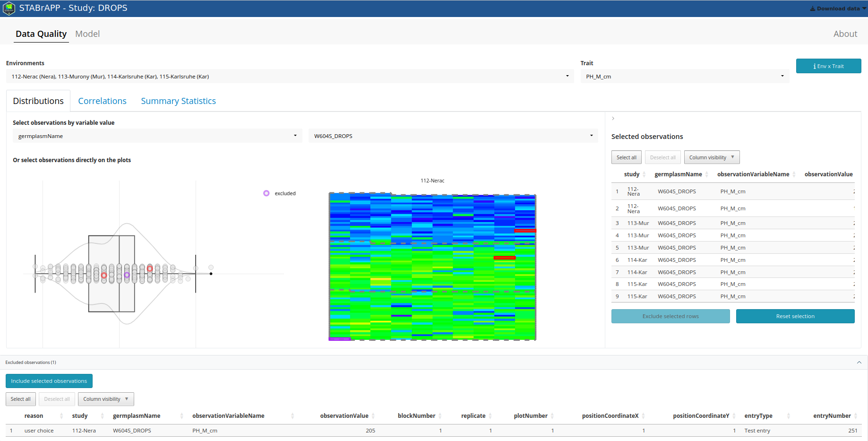Sort excluded table by positionCoordinateX column
868x441 pixels.
coord(613,416)
